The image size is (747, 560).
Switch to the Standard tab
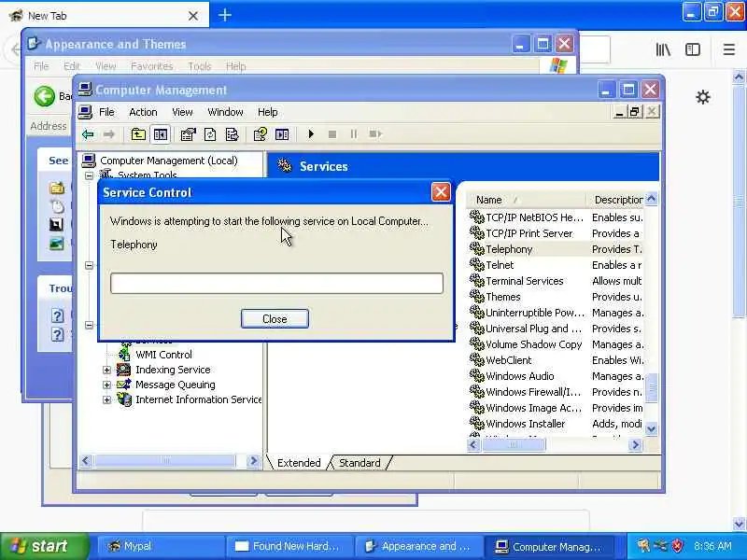tap(359, 463)
